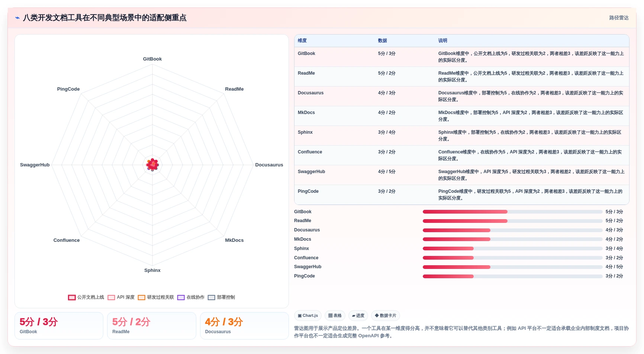The height and width of the screenshot is (354, 644).
Task: Click the 维度 column header
Action: click(302, 40)
